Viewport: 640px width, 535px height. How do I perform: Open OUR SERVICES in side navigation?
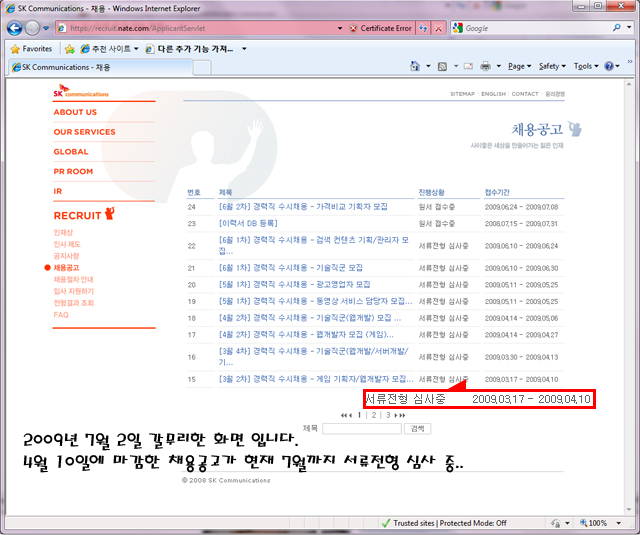[x=84, y=132]
